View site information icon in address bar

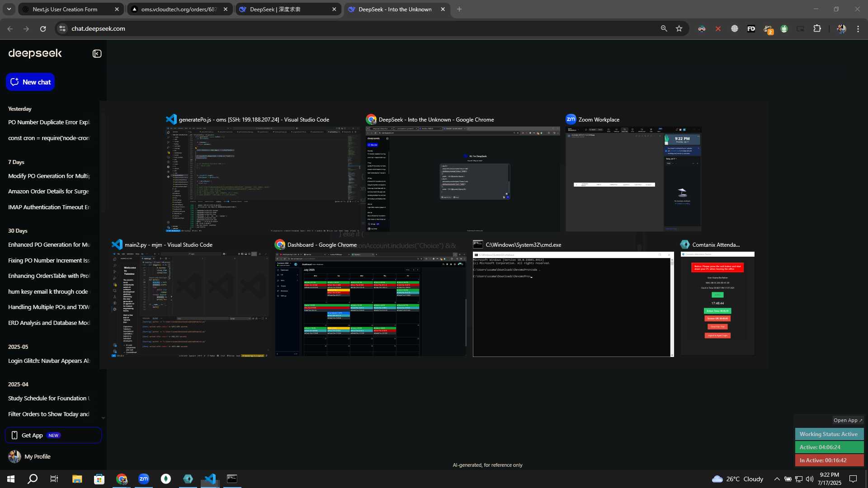click(62, 29)
